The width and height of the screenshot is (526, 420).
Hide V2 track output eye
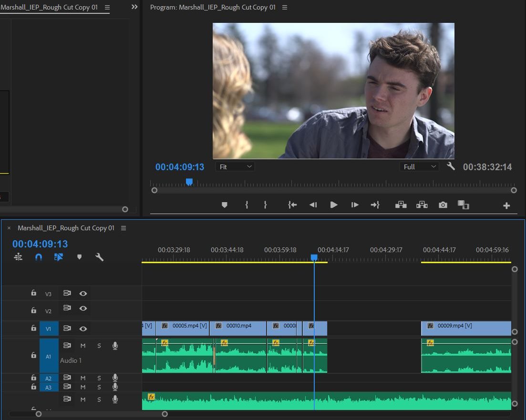83,308
